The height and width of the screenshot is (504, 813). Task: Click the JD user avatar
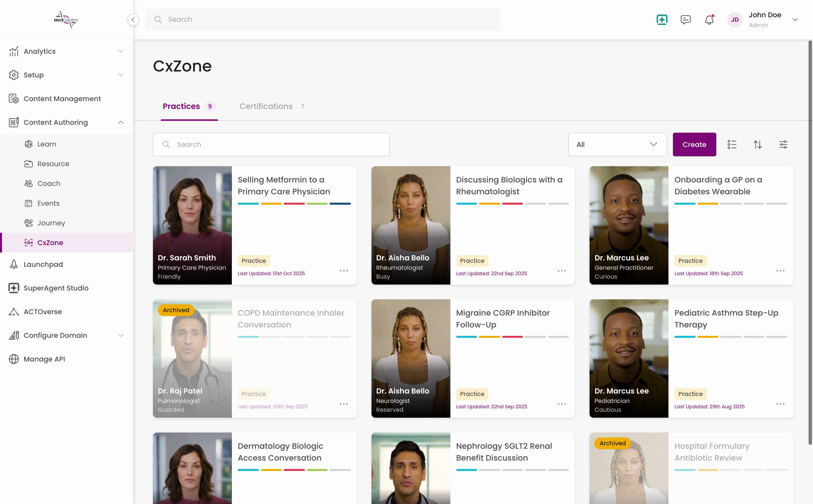coord(735,20)
